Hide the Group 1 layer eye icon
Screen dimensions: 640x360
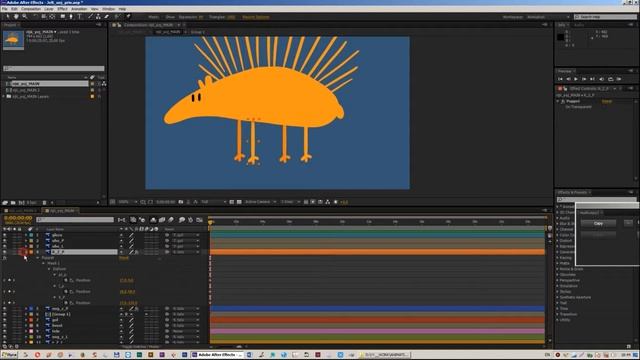(4, 314)
